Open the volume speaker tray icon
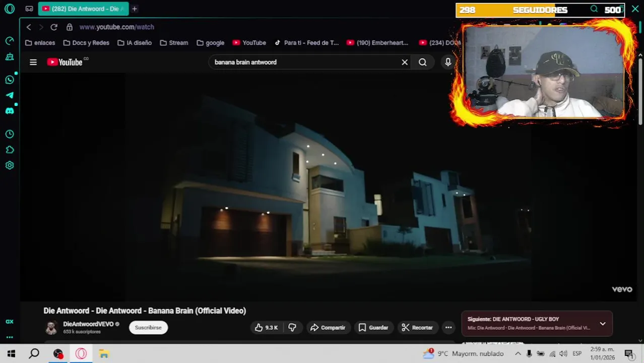This screenshot has width=644, height=363. pyautogui.click(x=563, y=354)
